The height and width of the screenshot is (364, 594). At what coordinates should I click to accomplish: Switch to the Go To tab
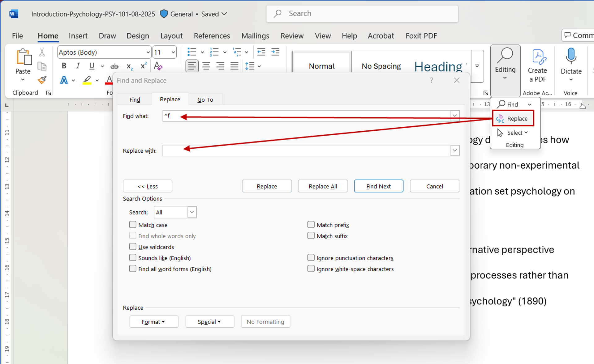coord(205,99)
